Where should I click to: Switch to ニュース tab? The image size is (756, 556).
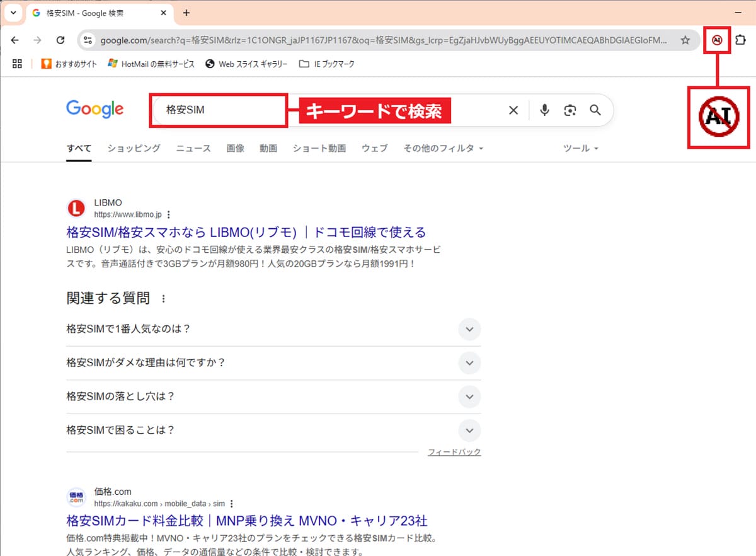click(193, 148)
